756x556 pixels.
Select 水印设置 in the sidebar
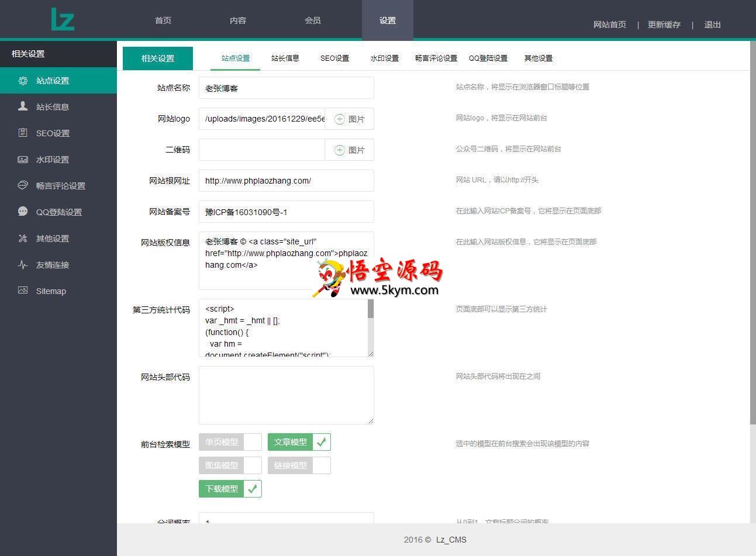[58, 160]
